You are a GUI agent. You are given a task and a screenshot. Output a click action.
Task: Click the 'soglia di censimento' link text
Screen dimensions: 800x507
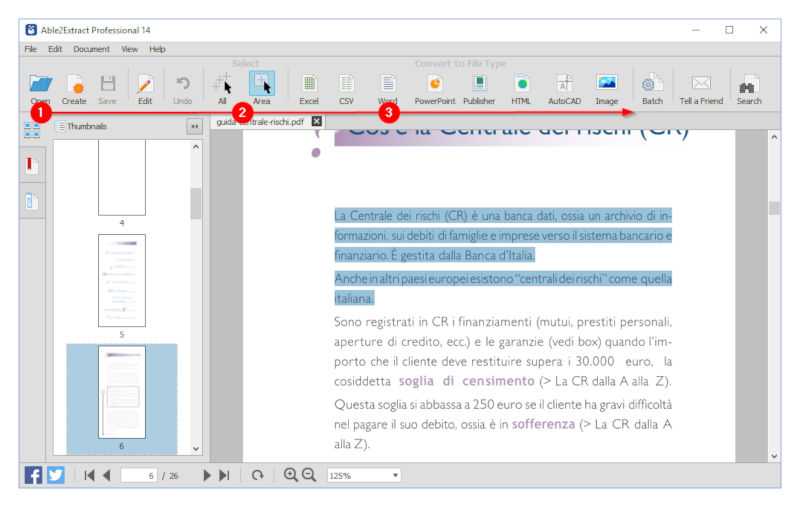coord(466,381)
